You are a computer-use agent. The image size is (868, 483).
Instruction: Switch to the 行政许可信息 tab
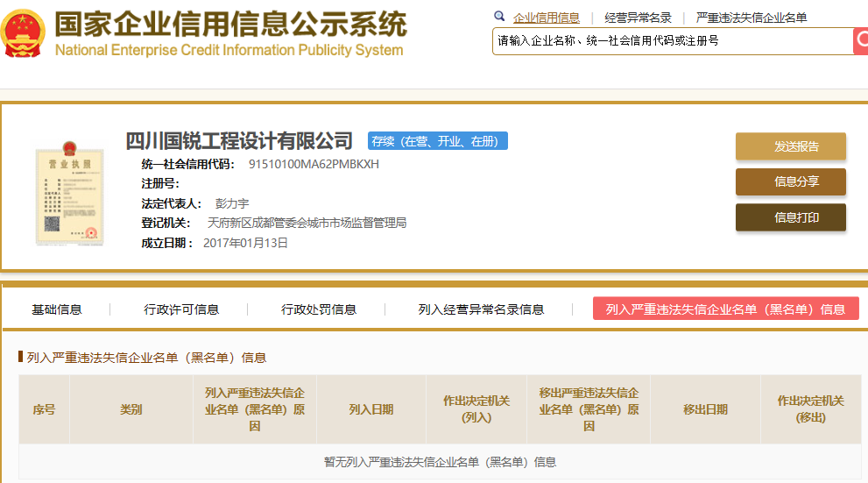pyautogui.click(x=181, y=309)
